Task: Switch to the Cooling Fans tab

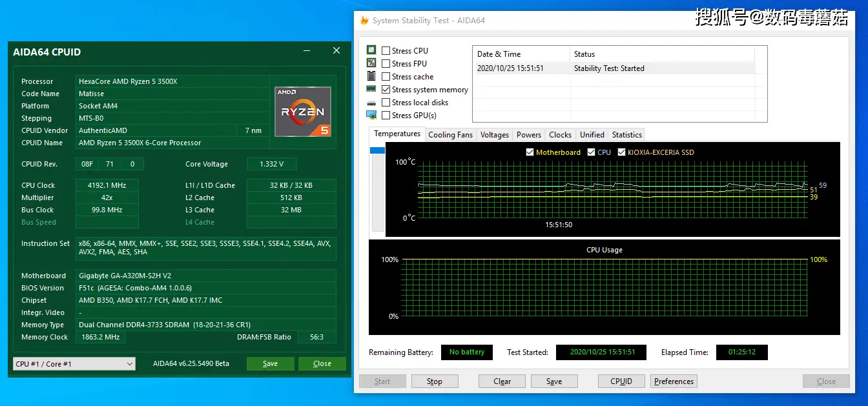Action: click(x=450, y=135)
